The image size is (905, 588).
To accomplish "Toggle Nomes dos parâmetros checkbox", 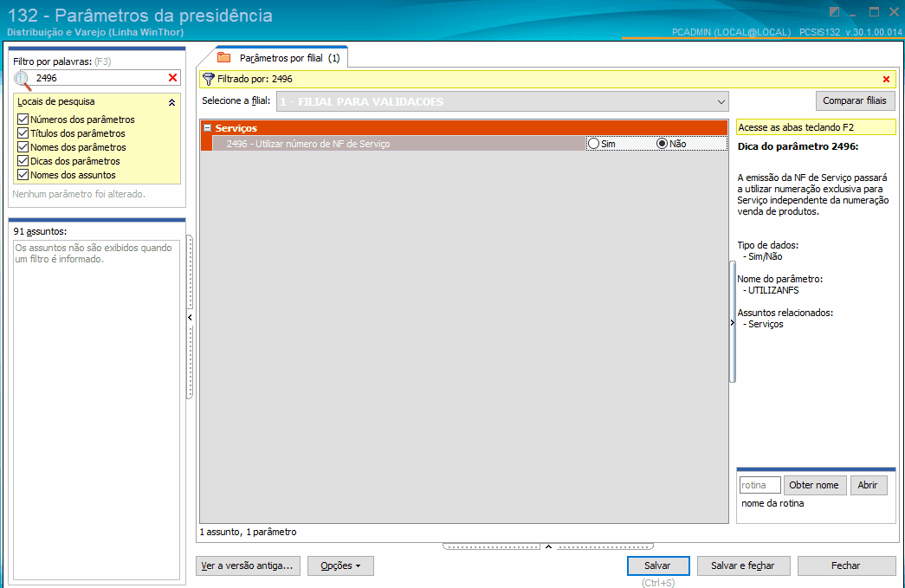I will (x=23, y=146).
